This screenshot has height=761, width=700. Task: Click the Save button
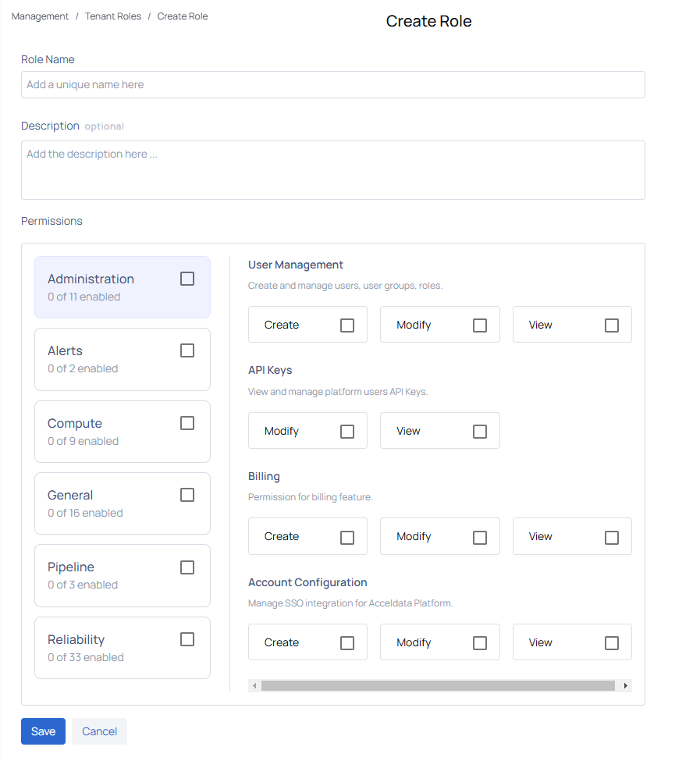(43, 731)
